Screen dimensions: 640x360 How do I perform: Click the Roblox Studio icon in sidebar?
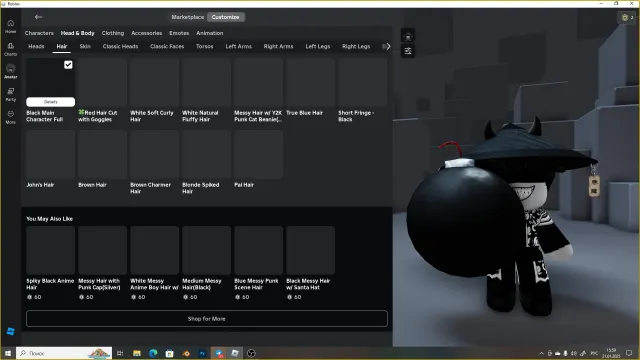pyautogui.click(x=11, y=331)
